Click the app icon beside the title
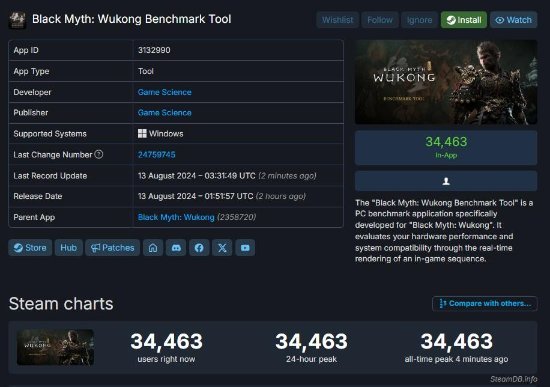This screenshot has height=387, width=550. click(17, 20)
